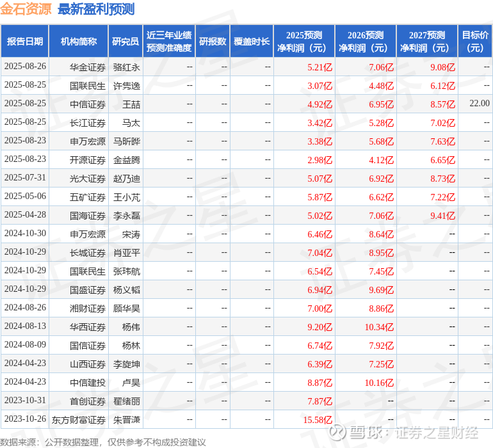Select the 报告日期 column header
The width and height of the screenshot is (493, 448).
point(25,41)
